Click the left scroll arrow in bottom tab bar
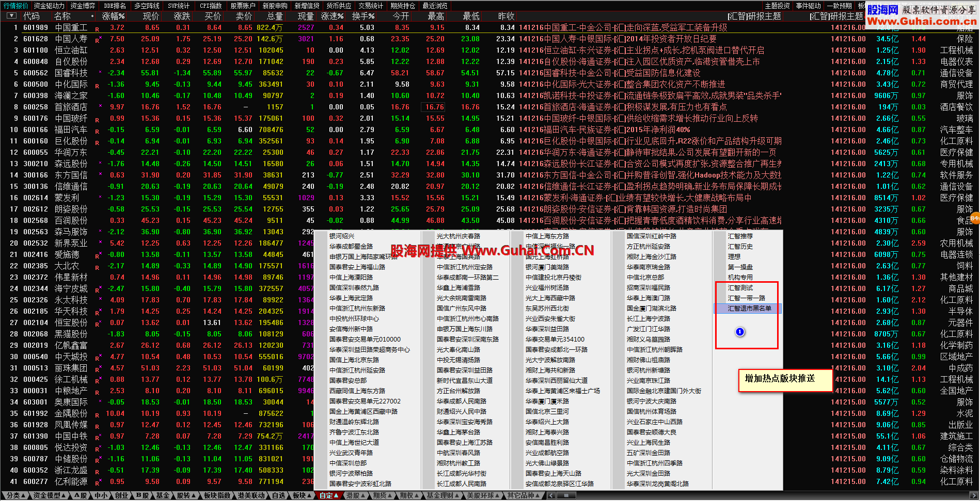The height and width of the screenshot is (501, 980). (x=551, y=495)
